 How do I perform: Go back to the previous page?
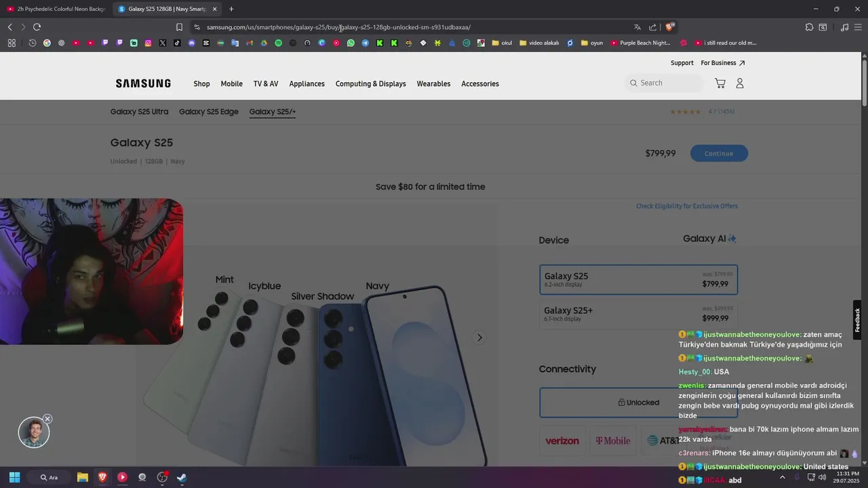coord(9,27)
